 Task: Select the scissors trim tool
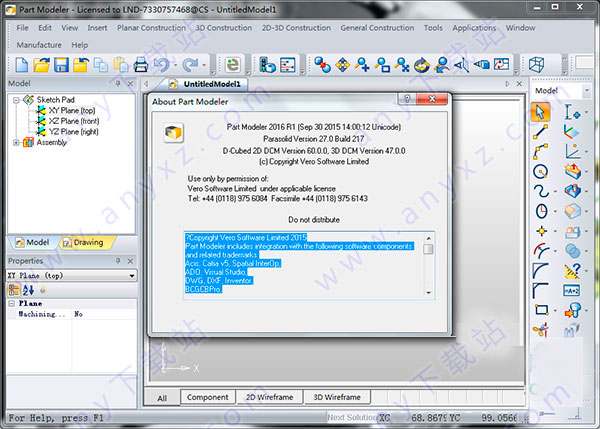pos(541,329)
